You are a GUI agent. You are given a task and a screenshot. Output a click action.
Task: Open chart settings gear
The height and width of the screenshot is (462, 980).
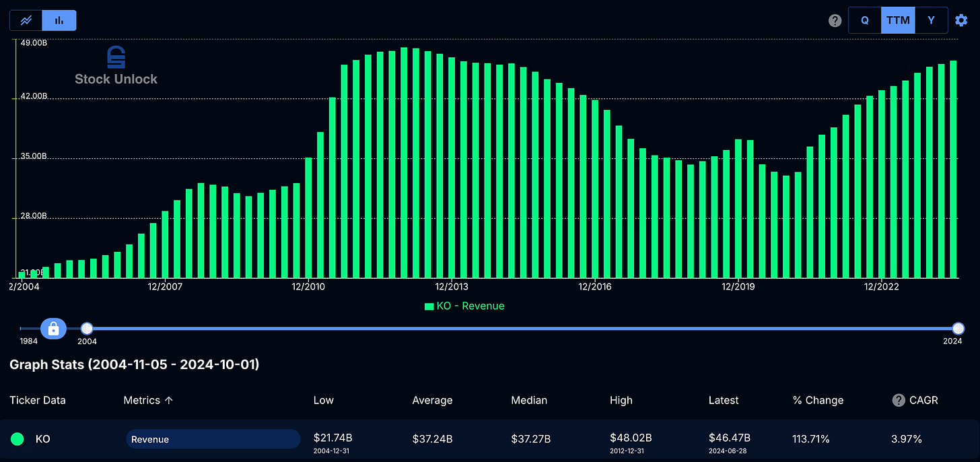tap(961, 20)
